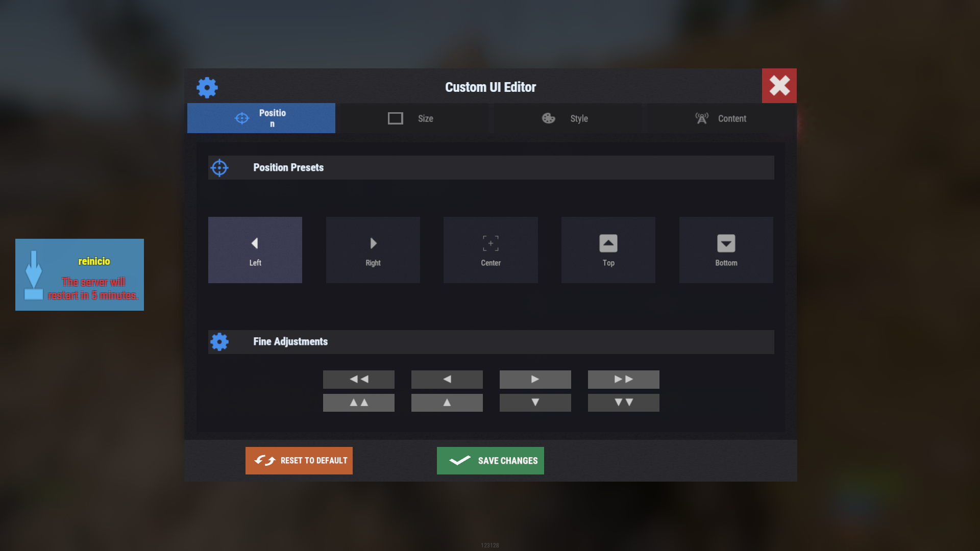
Task: Switch to the Position tab
Action: tap(261, 118)
